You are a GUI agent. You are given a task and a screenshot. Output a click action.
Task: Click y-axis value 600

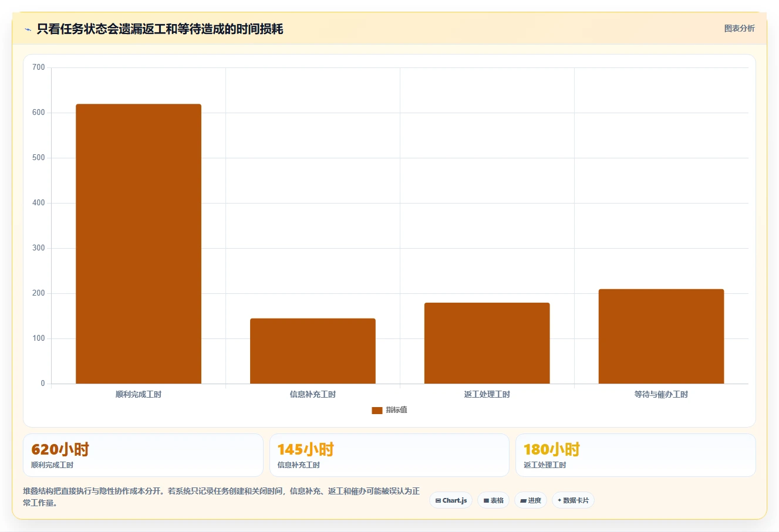pyautogui.click(x=39, y=113)
